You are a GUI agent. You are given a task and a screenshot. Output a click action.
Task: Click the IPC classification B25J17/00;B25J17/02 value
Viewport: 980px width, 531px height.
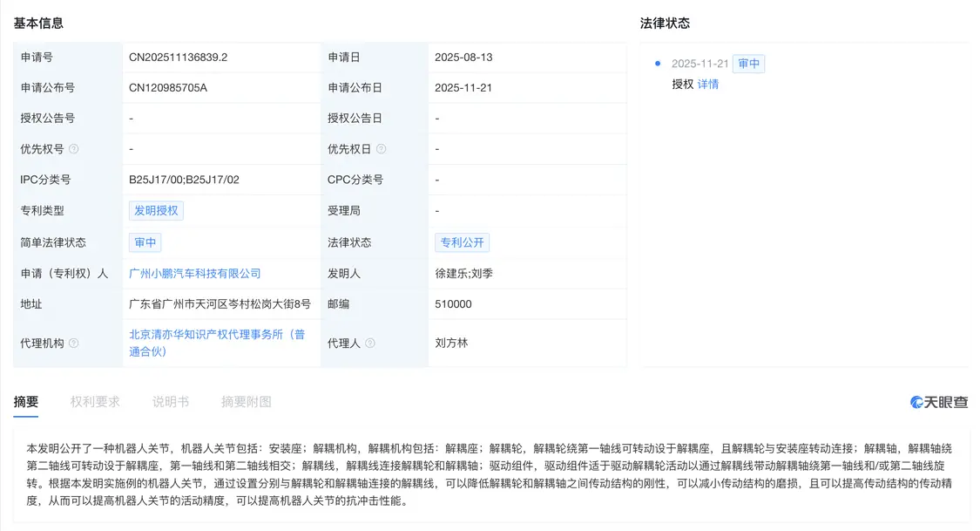[184, 180]
